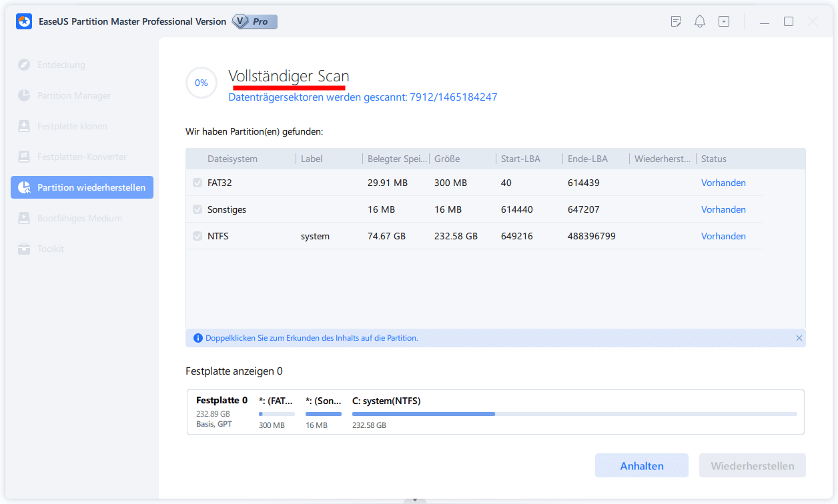Click the Ende-LBA column header
Viewport: 838px width, 504px height.
[x=586, y=159]
